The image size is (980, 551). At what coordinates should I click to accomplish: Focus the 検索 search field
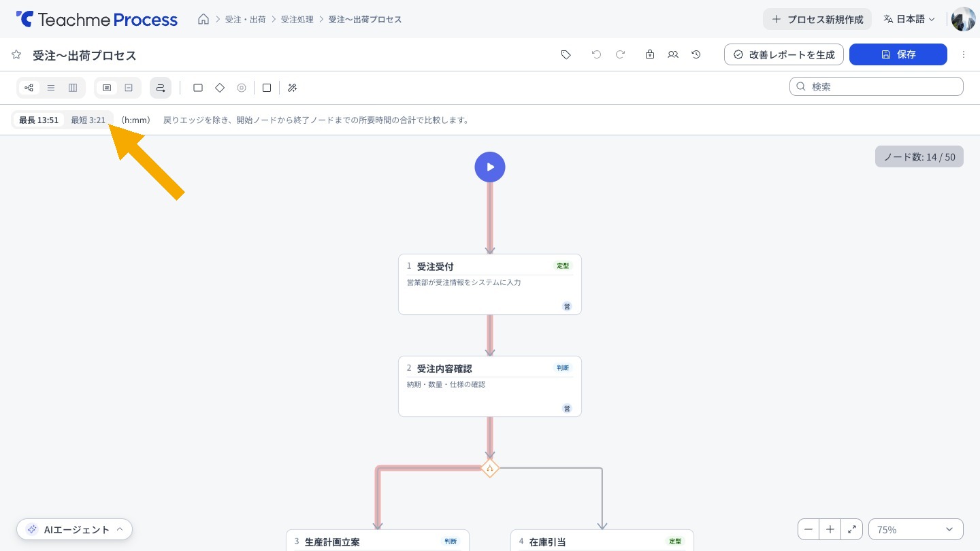877,86
